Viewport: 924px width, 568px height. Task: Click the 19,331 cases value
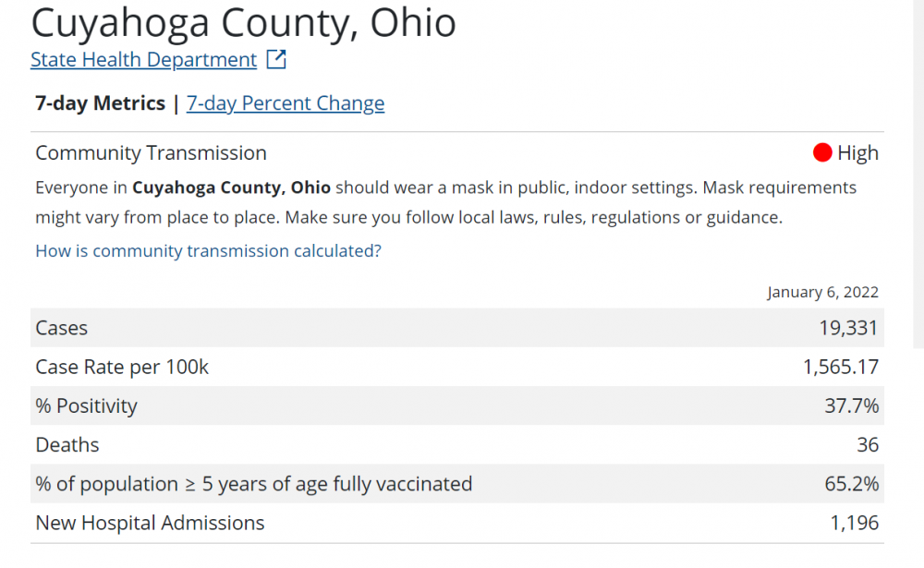(848, 328)
